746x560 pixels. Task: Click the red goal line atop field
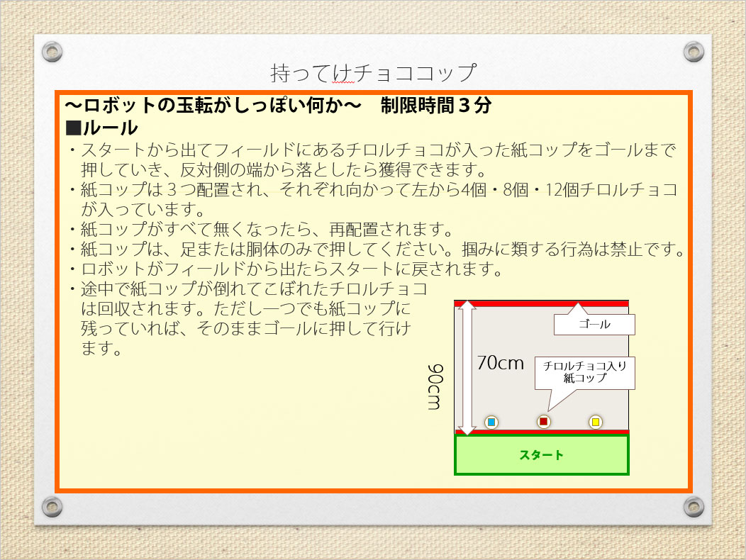(541, 303)
